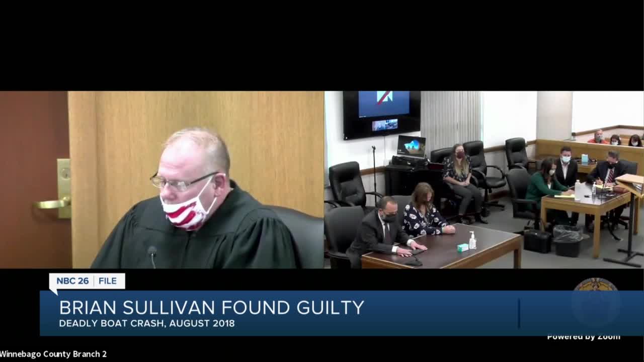
Task: Click the NBC 26 logo badge
Action: (72, 281)
